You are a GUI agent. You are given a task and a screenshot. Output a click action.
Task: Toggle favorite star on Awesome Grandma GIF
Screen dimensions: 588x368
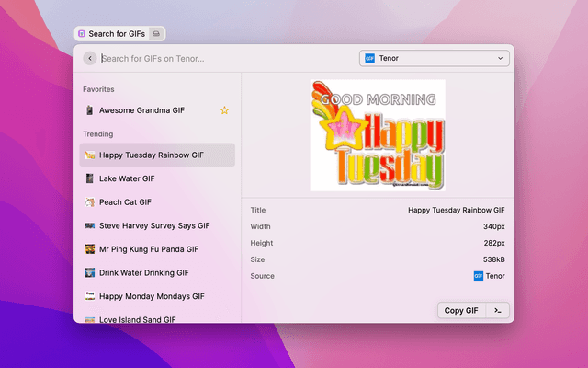click(224, 110)
